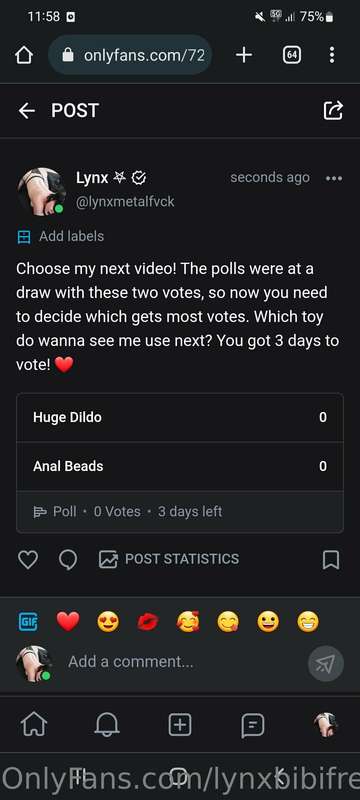Image resolution: width=360 pixels, height=800 pixels.
Task: Share the post via share icon
Action: click(333, 110)
